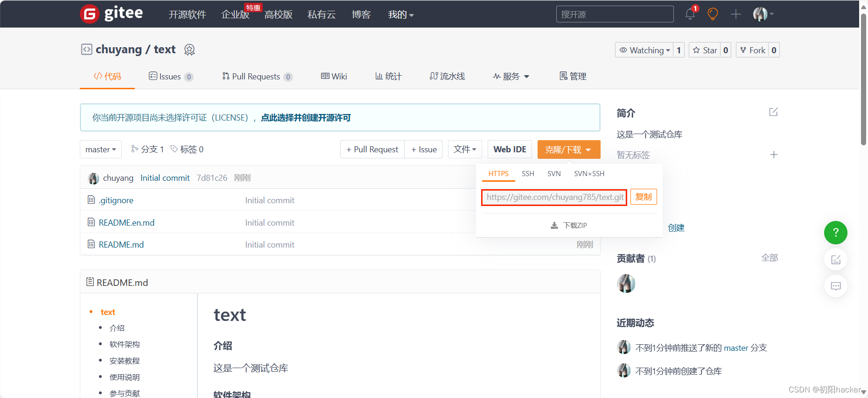Open the Issues tab
This screenshot has width=868, height=398.
171,76
